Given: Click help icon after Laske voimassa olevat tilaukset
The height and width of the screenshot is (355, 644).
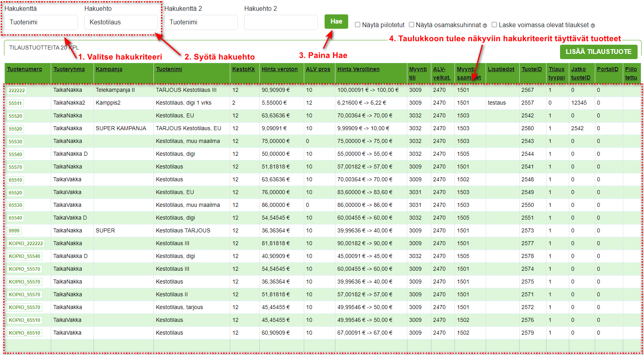Looking at the screenshot, I should pos(593,26).
